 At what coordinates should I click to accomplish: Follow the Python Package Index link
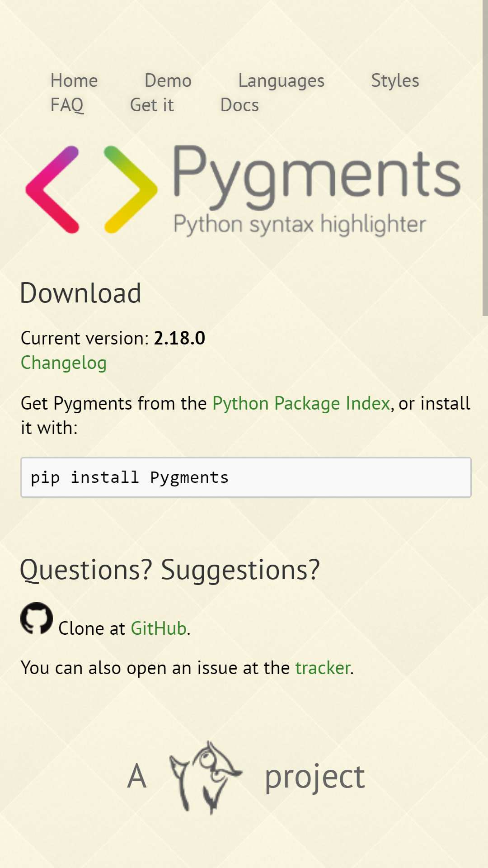(301, 403)
